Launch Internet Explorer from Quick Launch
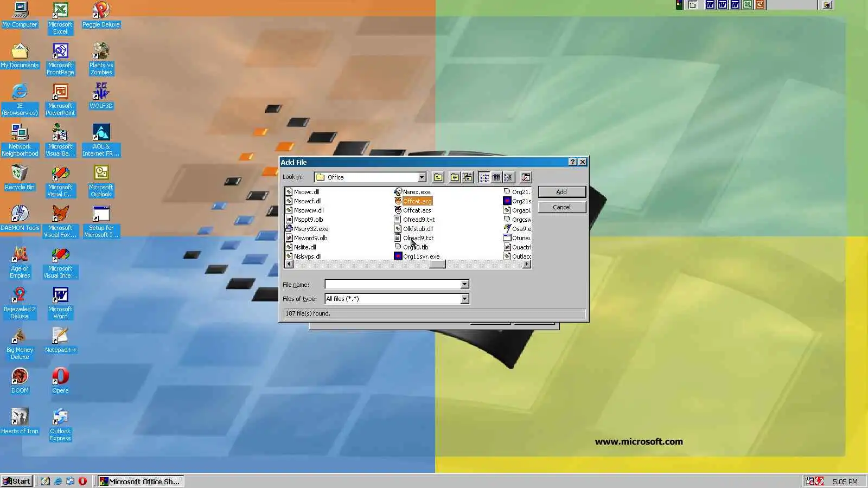868x488 pixels. tap(58, 481)
